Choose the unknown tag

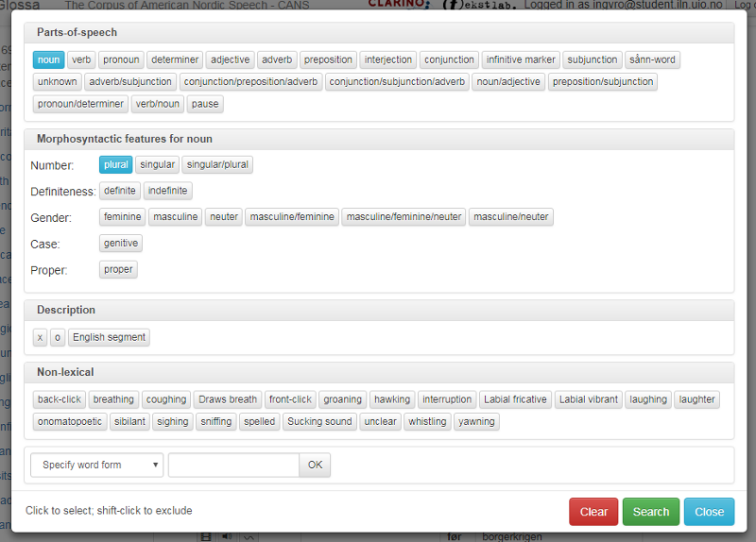[58, 82]
